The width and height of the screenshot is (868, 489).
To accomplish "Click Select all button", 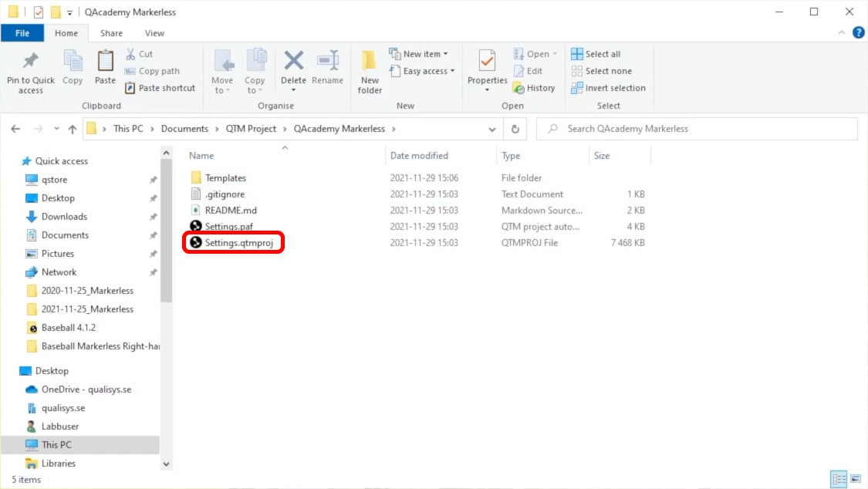I will [x=596, y=54].
